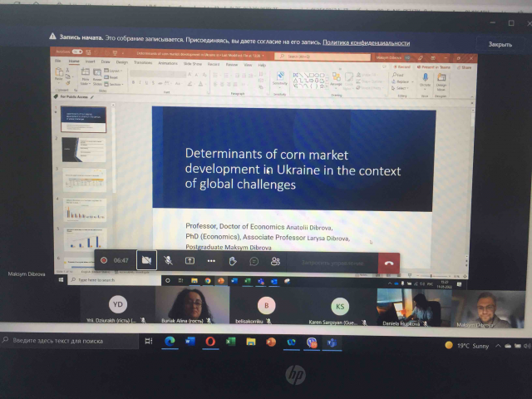Click the Windows search box on taskbar
The width and height of the screenshot is (532, 399).
66,341
